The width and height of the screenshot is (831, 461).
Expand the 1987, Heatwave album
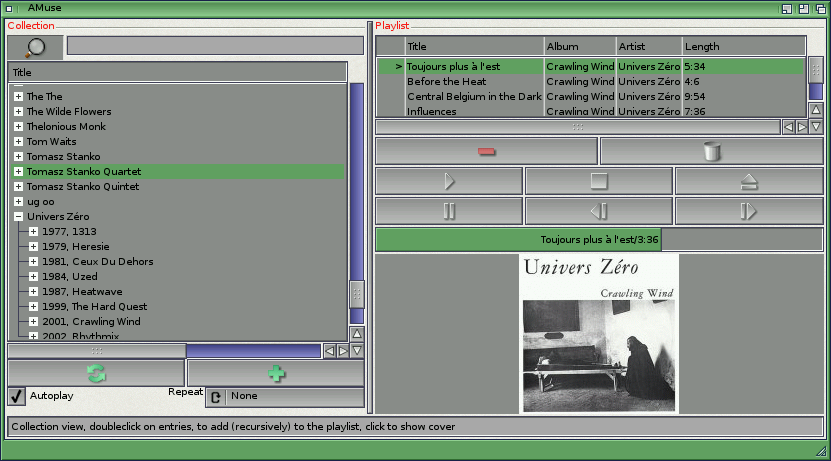pos(33,291)
